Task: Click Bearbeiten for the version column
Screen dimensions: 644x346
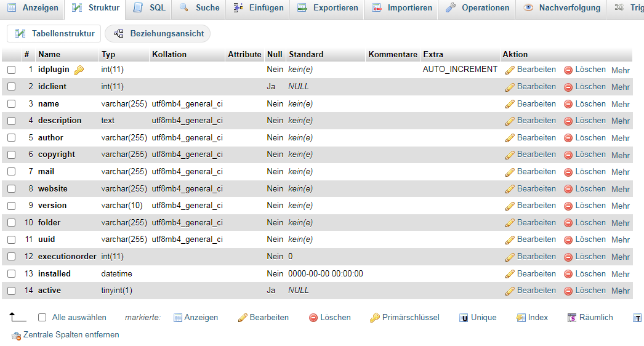Action: (x=530, y=206)
